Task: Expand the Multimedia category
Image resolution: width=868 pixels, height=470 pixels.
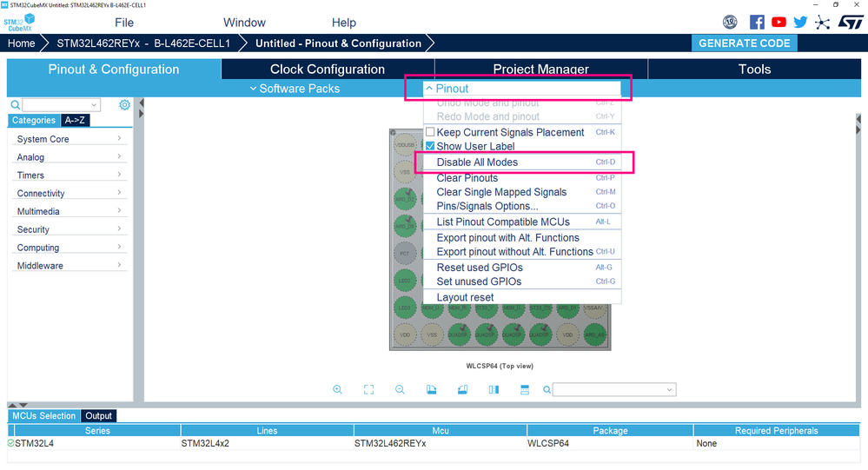Action: pos(70,211)
